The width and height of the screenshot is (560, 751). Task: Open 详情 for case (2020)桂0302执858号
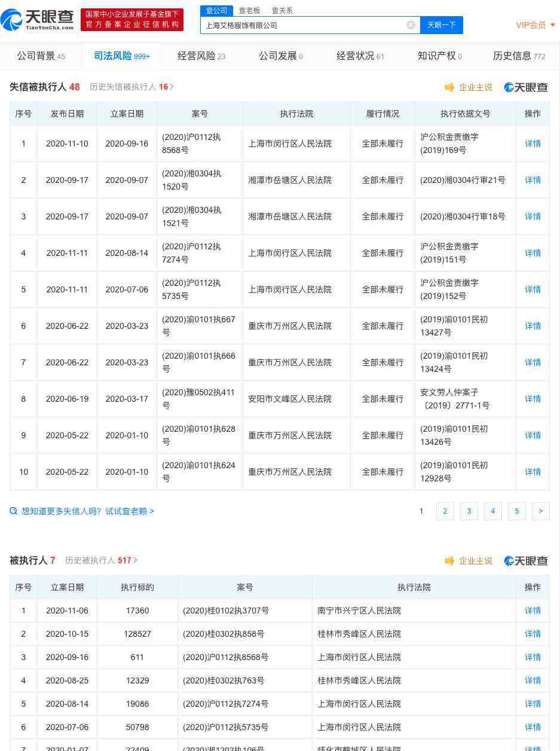[533, 634]
